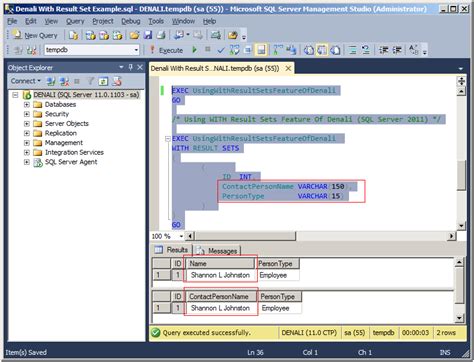Click the Object Explorer Filter icon

pyautogui.click(x=90, y=81)
